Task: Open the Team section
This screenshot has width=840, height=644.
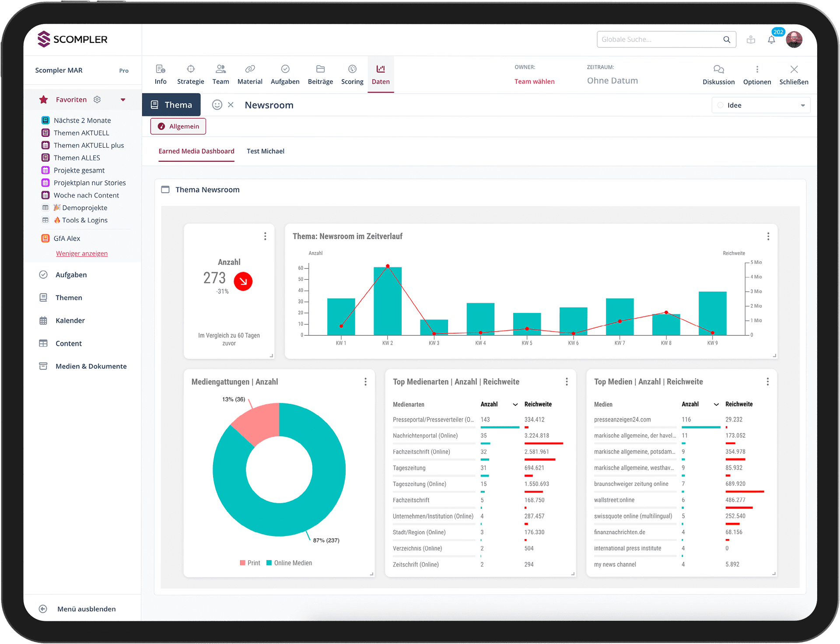Action: pyautogui.click(x=220, y=73)
